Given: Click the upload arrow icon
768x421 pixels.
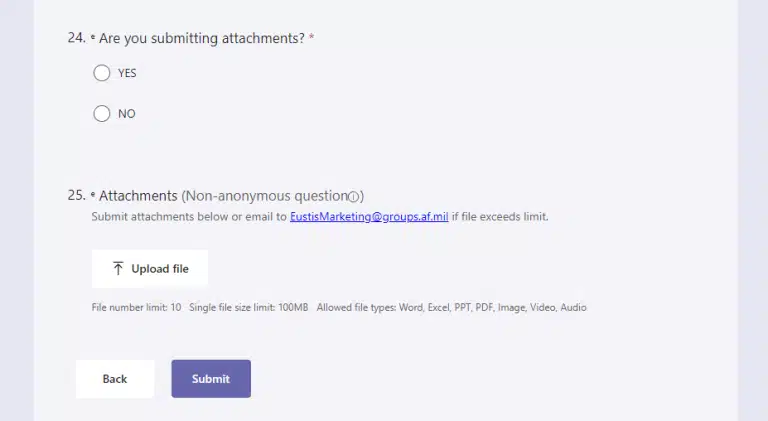Looking at the screenshot, I should point(118,269).
